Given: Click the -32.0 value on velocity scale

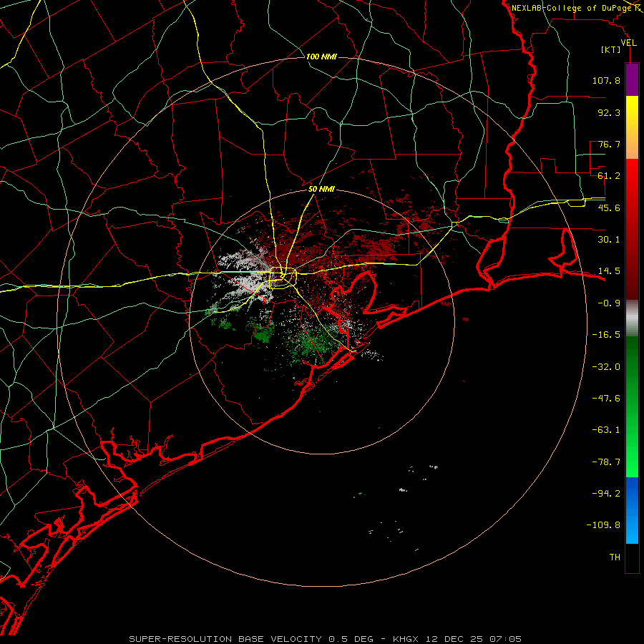Looking at the screenshot, I should [x=606, y=367].
